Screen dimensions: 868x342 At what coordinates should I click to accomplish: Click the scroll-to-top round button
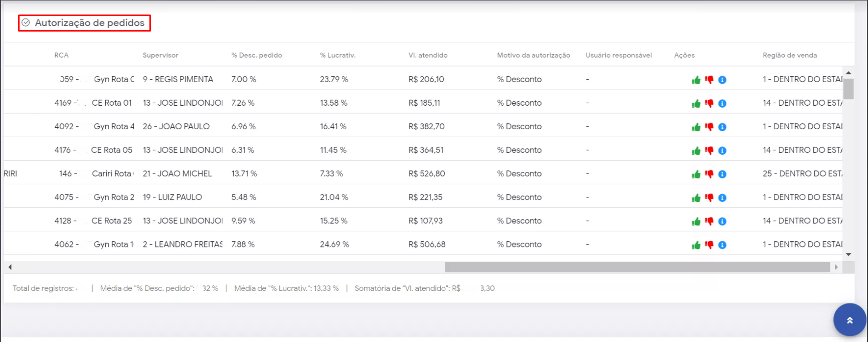tap(849, 320)
